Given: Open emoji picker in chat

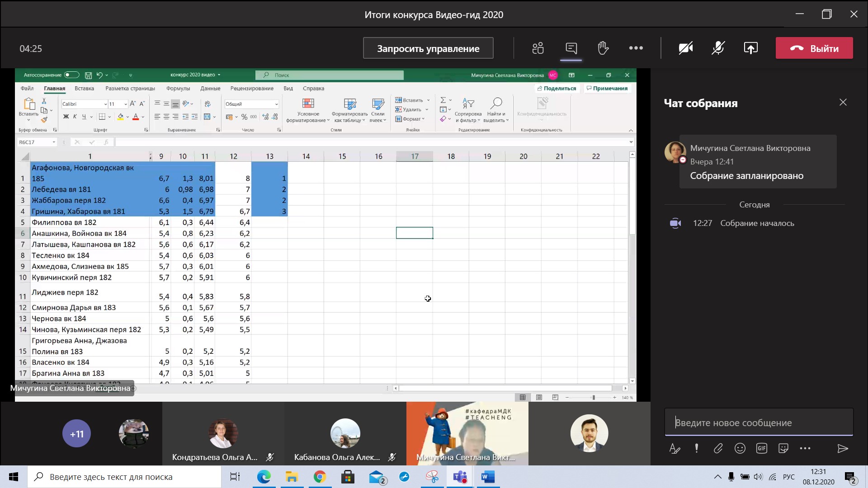Looking at the screenshot, I should (740, 448).
